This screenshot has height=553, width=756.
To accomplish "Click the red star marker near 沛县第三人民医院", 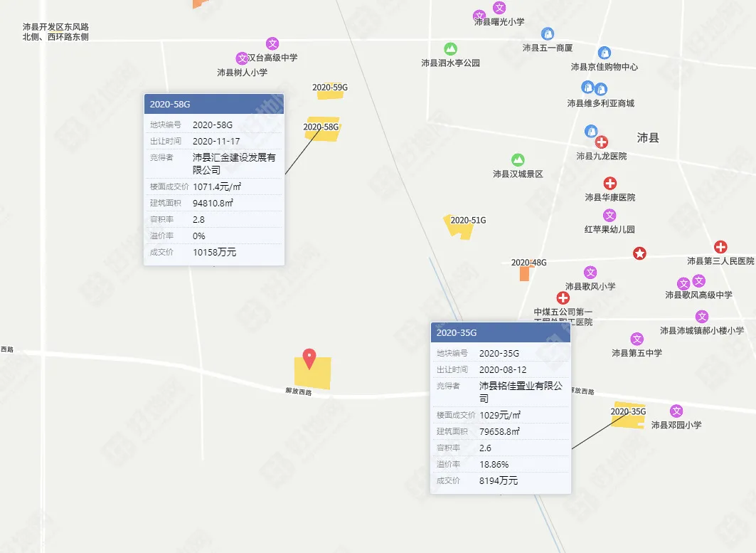I will [639, 253].
